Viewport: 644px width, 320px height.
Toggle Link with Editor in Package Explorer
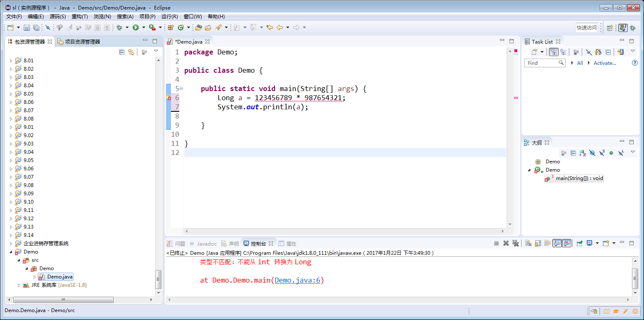(131, 52)
